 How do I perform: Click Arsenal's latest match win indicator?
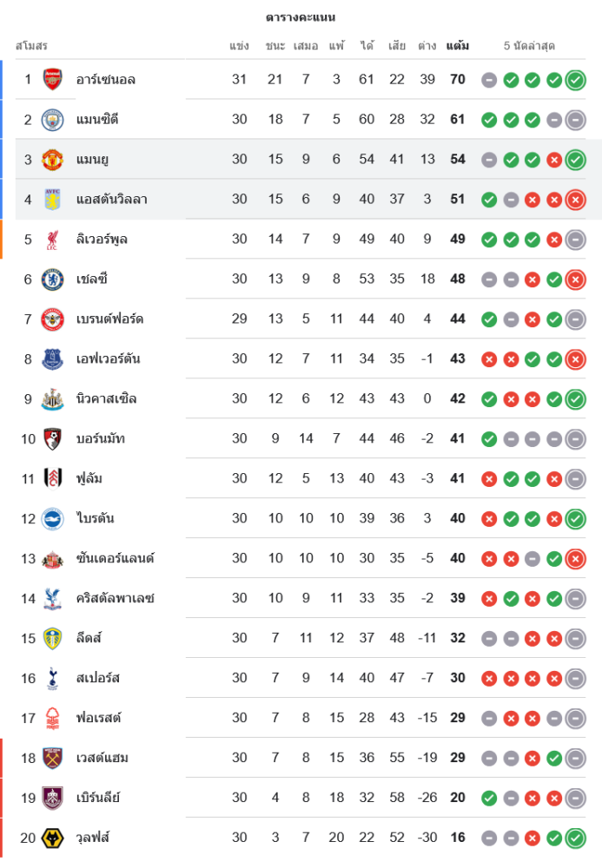pos(575,80)
